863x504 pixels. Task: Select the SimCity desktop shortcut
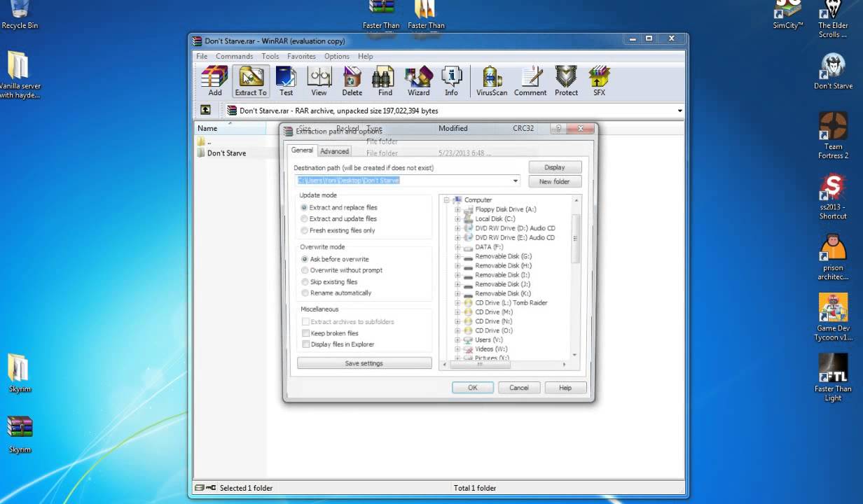coord(787,15)
